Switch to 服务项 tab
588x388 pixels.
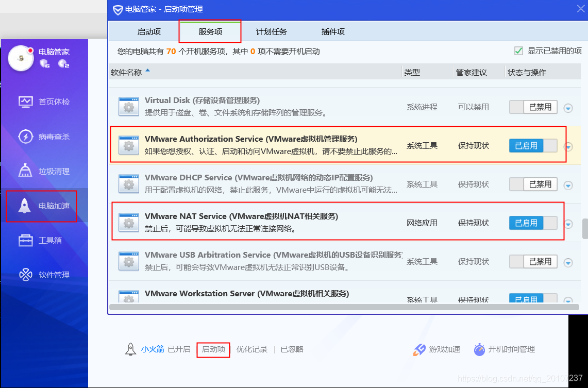[x=210, y=32]
